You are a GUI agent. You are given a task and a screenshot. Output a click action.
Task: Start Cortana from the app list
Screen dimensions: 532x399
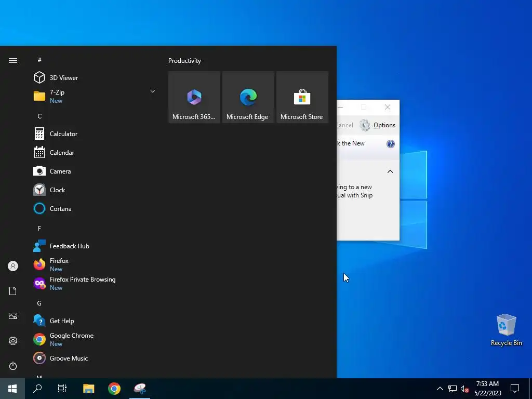click(x=95, y=208)
